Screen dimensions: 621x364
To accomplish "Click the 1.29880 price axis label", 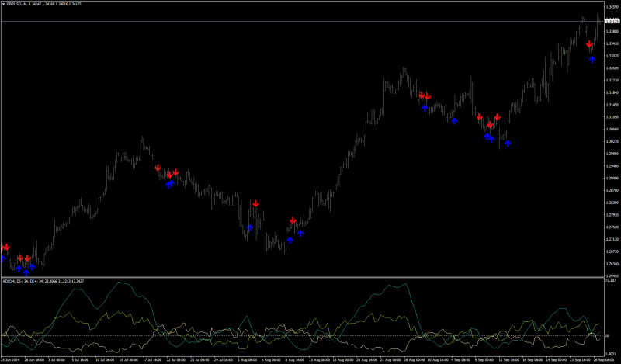I will pos(612,154).
